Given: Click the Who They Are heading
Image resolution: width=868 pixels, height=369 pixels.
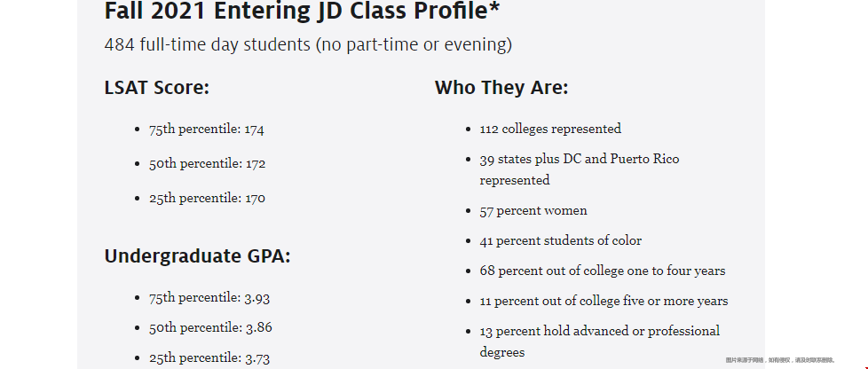Looking at the screenshot, I should [501, 88].
